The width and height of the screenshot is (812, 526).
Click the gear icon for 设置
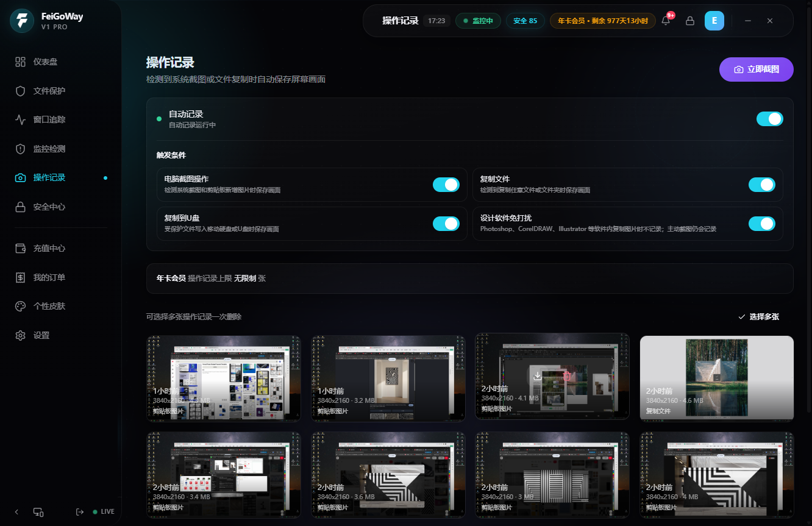click(21, 335)
